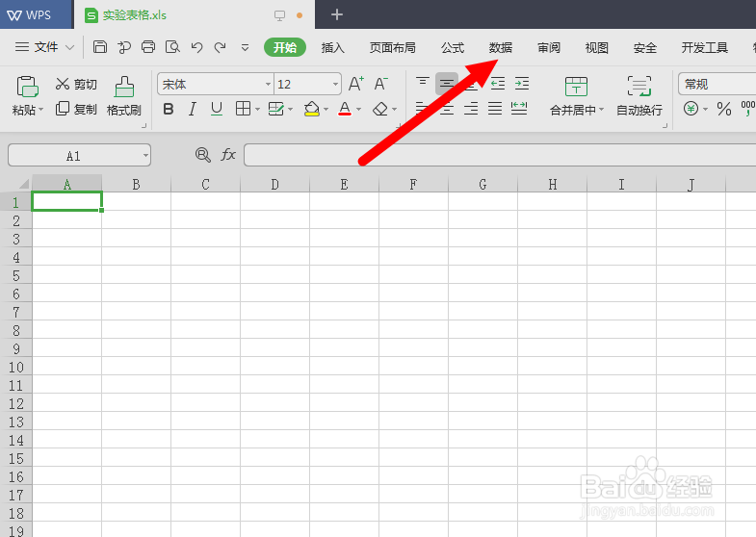Screen dimensions: 756x537
Task: Expand border style dropdown arrow
Action: coord(257,110)
